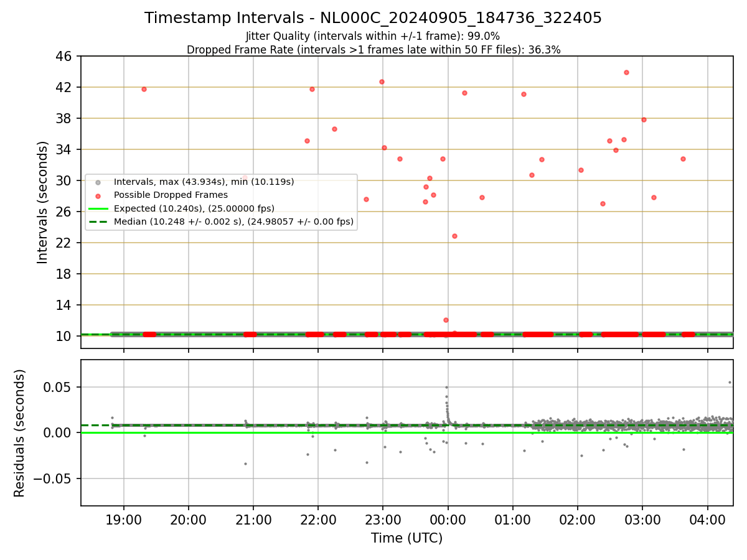The height and width of the screenshot is (560, 747).
Task: Click the '21:00' x-axis tick label
Action: coord(253,521)
